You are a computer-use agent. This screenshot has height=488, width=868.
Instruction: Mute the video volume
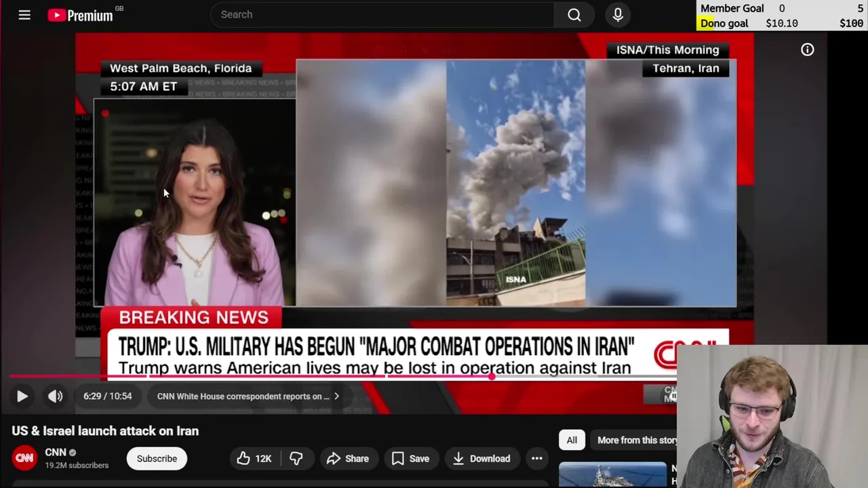(56, 396)
